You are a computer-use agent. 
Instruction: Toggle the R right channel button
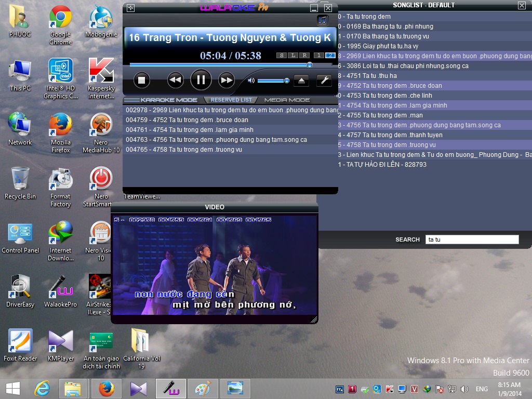click(304, 55)
